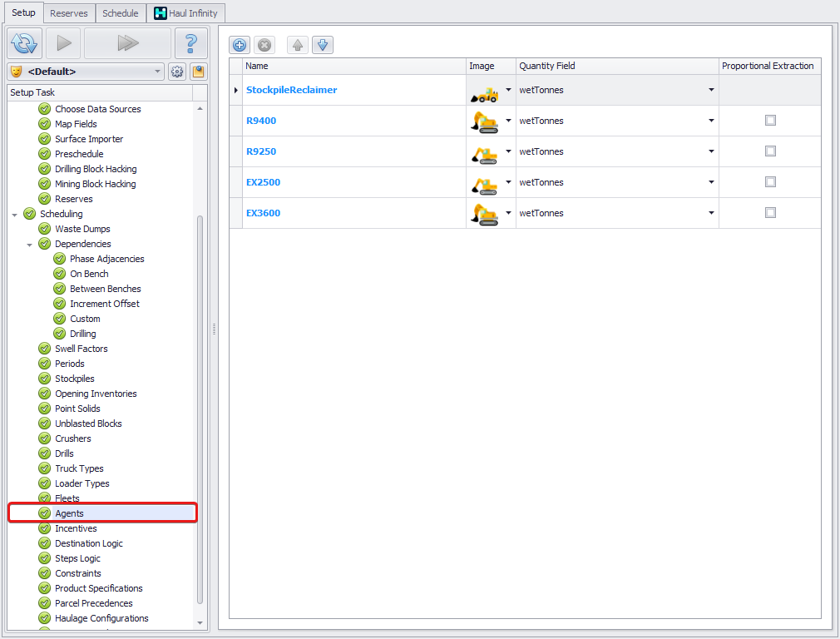Open the R9400 agent link
Image resolution: width=840 pixels, height=639 pixels.
pos(261,121)
